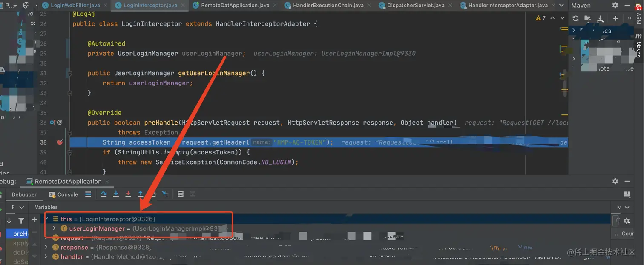The width and height of the screenshot is (644, 265).
Task: Filter frames with funnel icon
Action: point(21,221)
